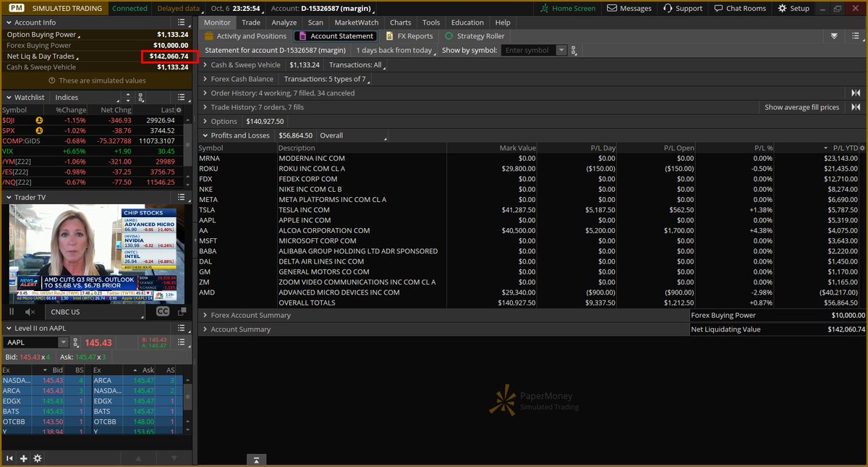
Task: Expand the Order History section
Action: (x=205, y=93)
